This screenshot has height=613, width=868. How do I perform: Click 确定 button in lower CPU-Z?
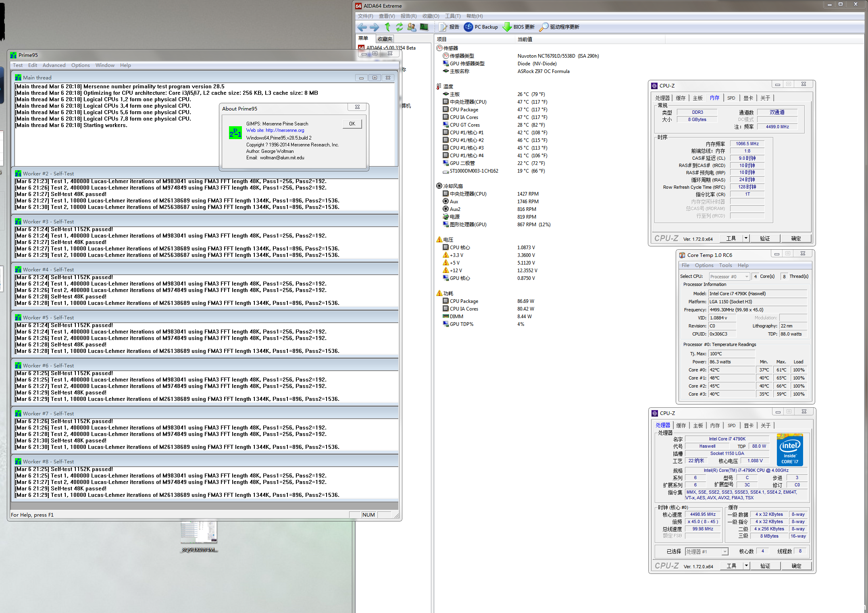point(796,566)
